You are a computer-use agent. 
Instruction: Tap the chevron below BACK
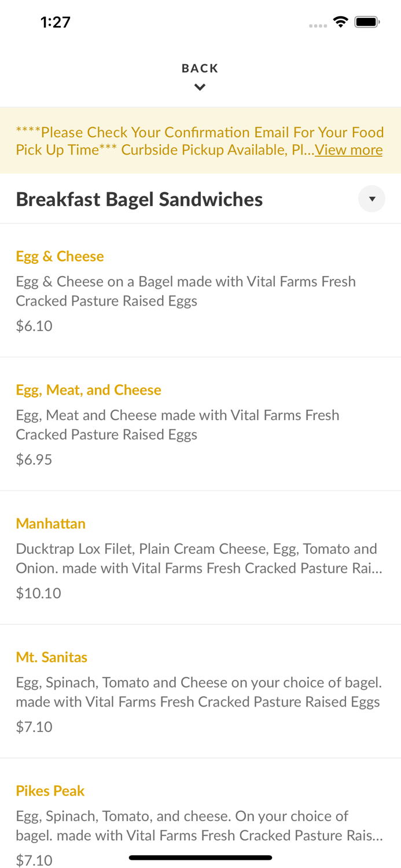[200, 87]
